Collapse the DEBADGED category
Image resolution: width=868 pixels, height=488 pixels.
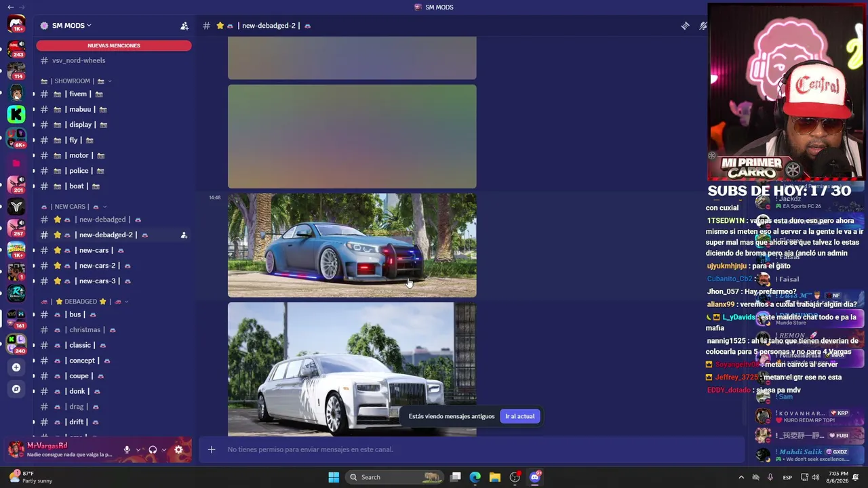[85, 302]
